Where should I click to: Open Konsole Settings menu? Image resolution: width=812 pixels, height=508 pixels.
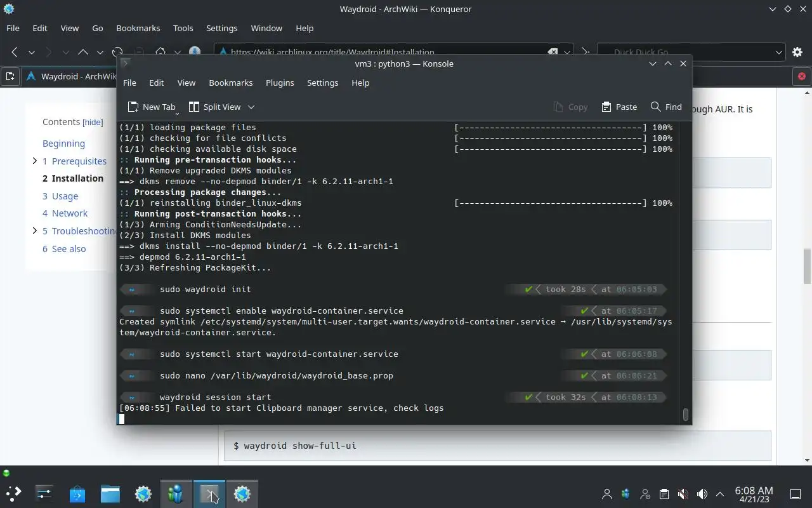point(322,83)
